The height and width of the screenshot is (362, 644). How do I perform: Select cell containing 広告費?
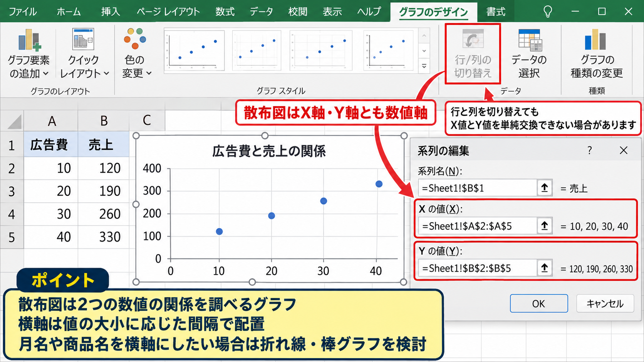coord(51,144)
